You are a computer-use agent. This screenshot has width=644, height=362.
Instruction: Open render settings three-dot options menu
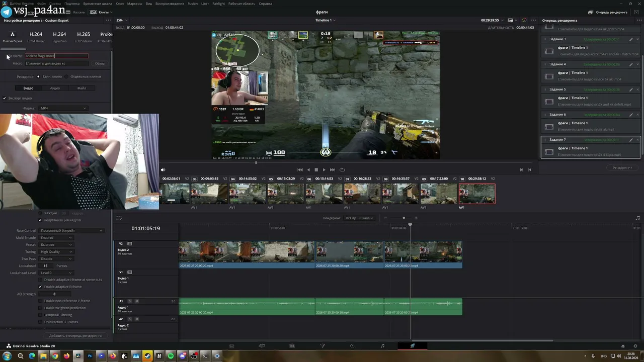tap(108, 20)
